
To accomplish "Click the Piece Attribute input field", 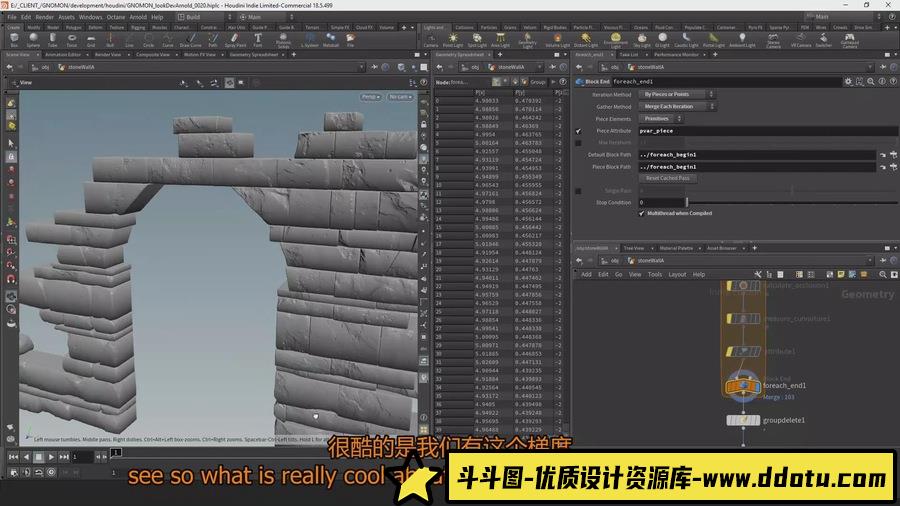I will [x=768, y=131].
